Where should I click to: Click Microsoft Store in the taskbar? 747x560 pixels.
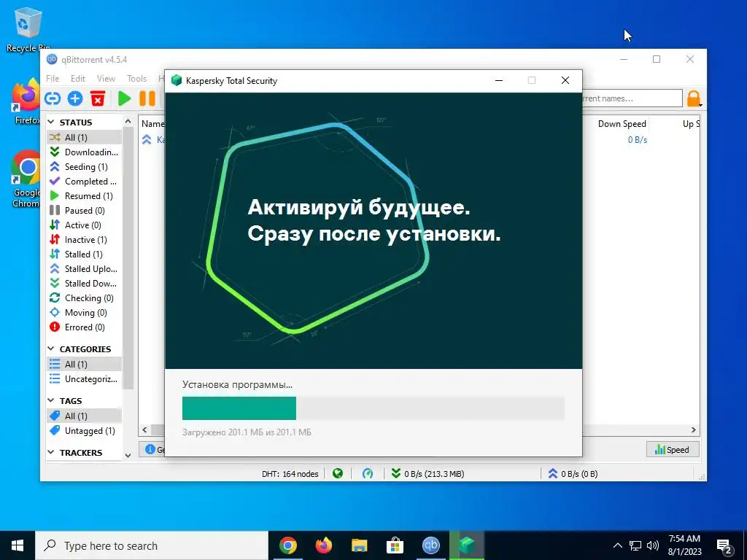pyautogui.click(x=395, y=545)
